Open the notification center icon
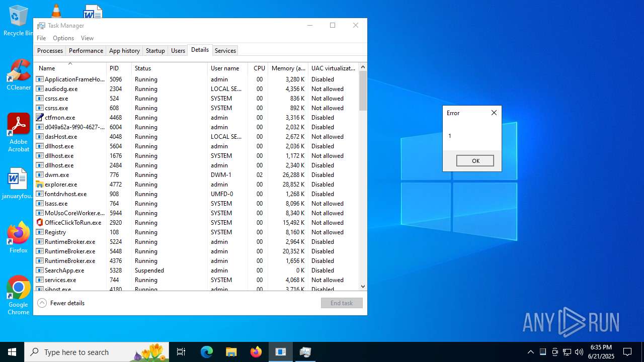Screen dimensions: 644x362 pyautogui.click(x=627, y=352)
